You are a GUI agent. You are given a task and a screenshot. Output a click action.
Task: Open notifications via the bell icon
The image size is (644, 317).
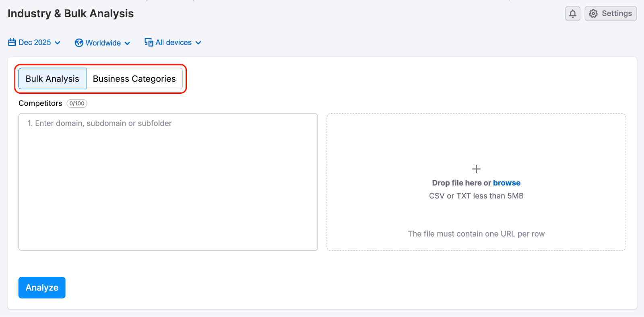click(572, 13)
